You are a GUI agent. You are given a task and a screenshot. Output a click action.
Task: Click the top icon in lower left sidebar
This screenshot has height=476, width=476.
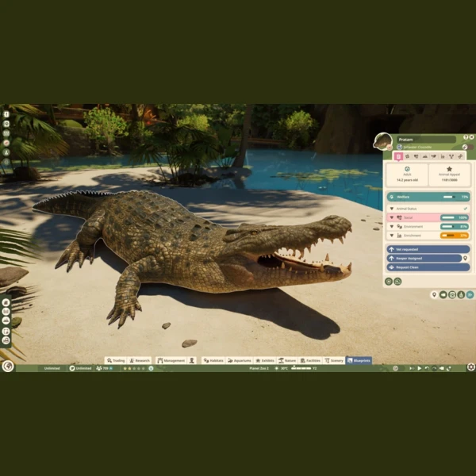pyautogui.click(x=6, y=302)
